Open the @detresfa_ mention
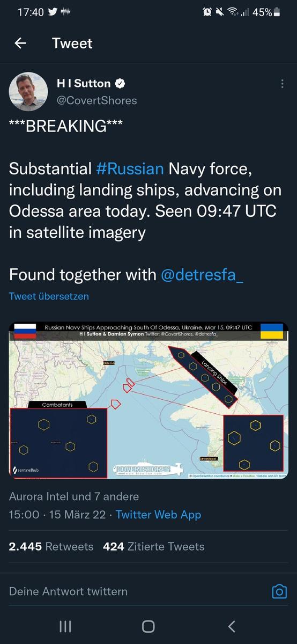The width and height of the screenshot is (297, 644). pyautogui.click(x=202, y=274)
